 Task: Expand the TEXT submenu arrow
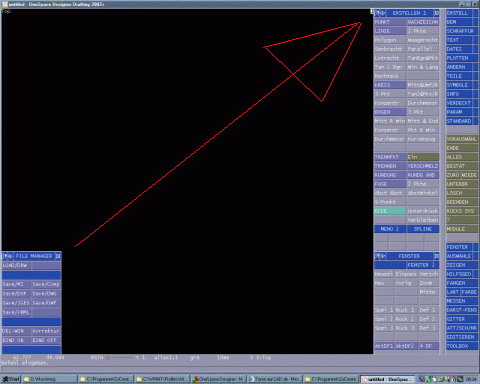[x=475, y=40]
